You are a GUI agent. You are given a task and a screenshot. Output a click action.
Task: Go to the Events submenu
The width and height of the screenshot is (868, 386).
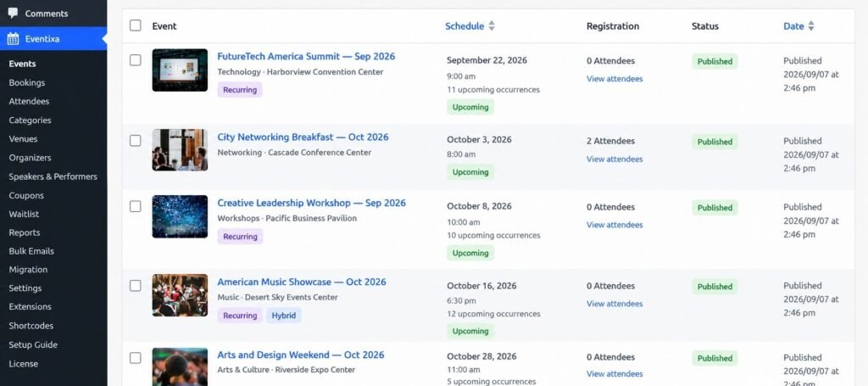[x=22, y=64]
